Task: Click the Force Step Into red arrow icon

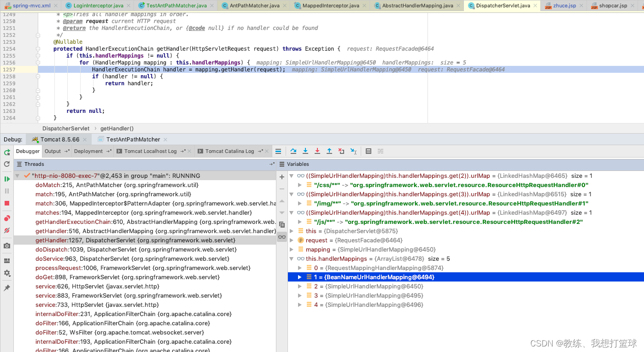Action: coord(317,151)
